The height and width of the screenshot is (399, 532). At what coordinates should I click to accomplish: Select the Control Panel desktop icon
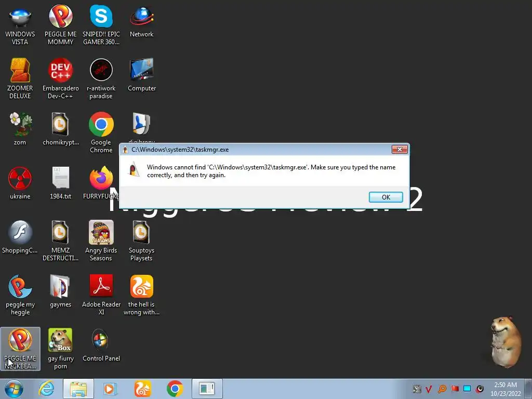tap(101, 345)
